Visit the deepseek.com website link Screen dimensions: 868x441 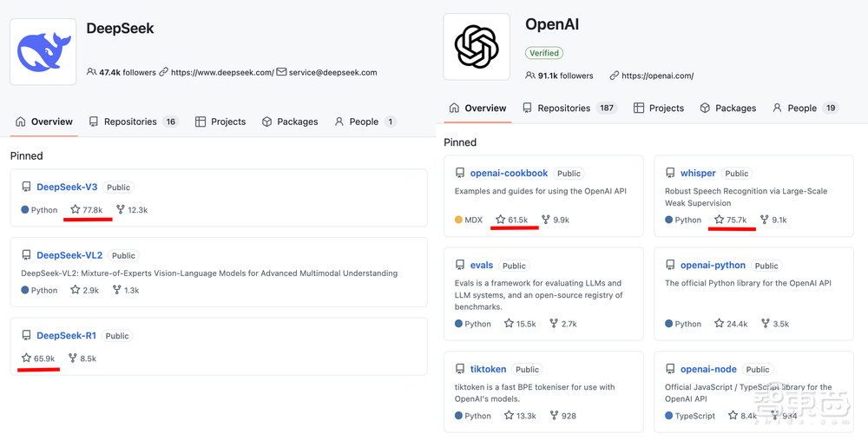(x=222, y=73)
